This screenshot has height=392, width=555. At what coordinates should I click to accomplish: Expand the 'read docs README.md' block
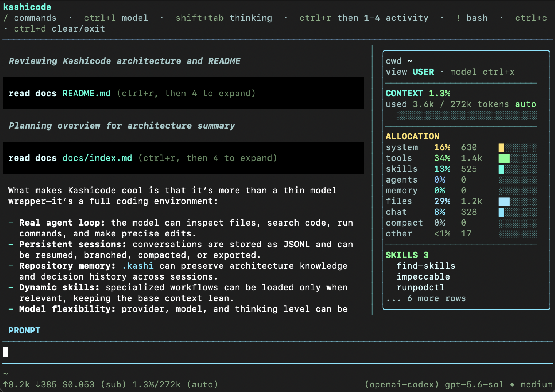(x=184, y=93)
